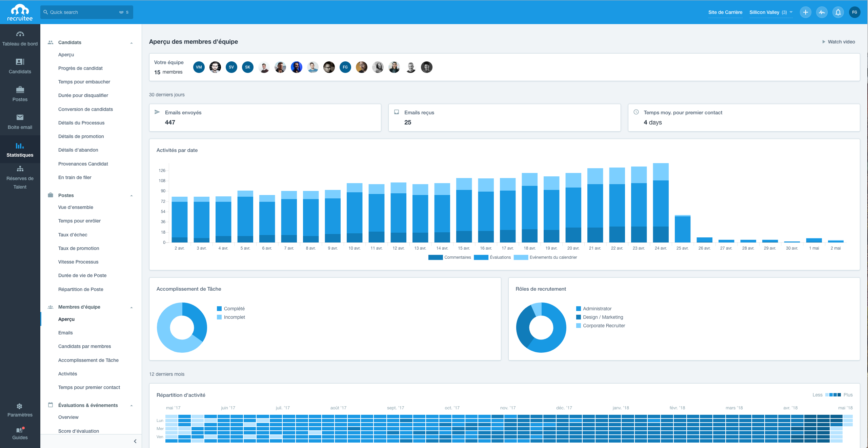Click the Complété legend color swatch

coord(219,309)
